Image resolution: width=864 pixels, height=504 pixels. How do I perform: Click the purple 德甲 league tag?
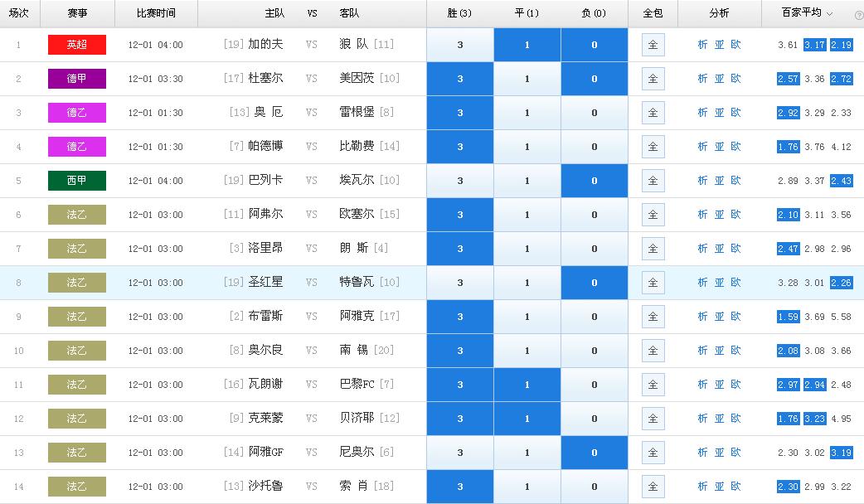pyautogui.click(x=76, y=79)
